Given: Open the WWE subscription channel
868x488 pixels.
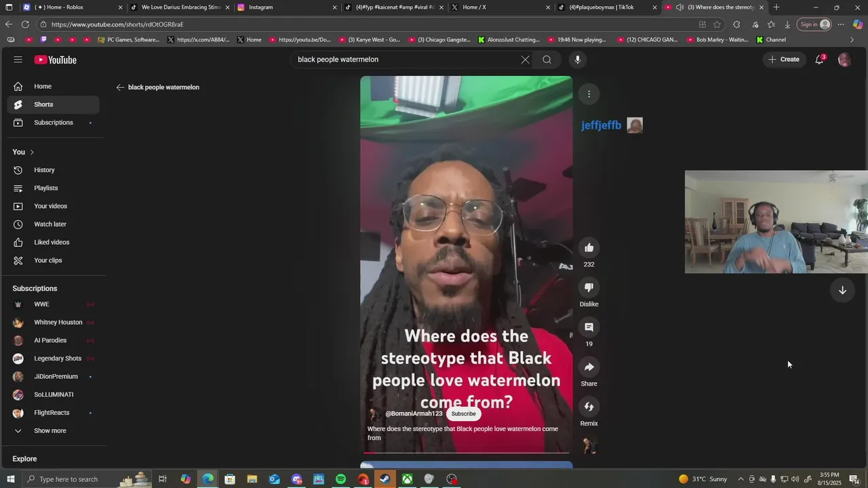Looking at the screenshot, I should [53, 304].
